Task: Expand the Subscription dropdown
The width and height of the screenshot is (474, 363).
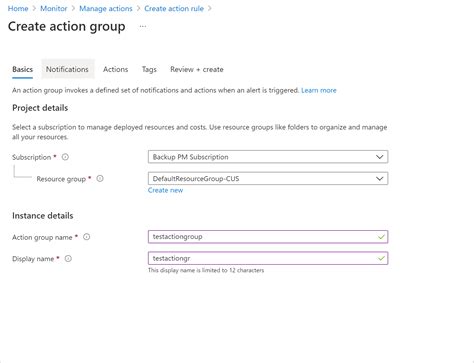Action: pyautogui.click(x=268, y=157)
